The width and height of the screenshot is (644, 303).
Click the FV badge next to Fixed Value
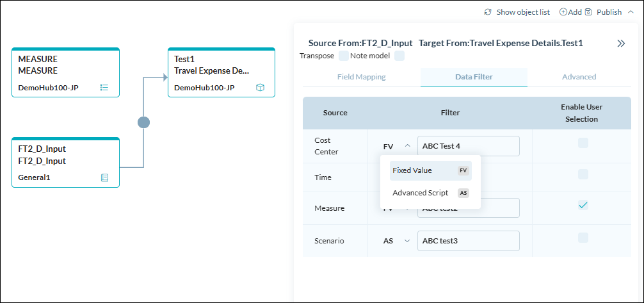(x=463, y=170)
